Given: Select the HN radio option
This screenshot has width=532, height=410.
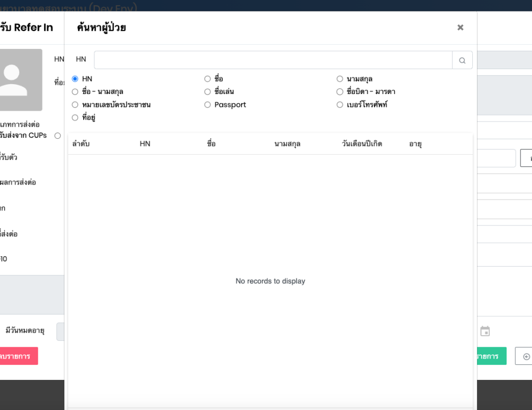Looking at the screenshot, I should point(75,79).
